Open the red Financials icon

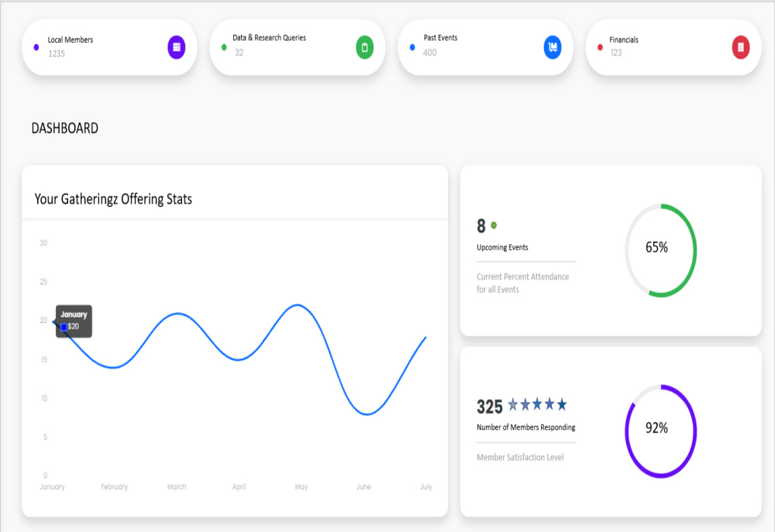741,47
